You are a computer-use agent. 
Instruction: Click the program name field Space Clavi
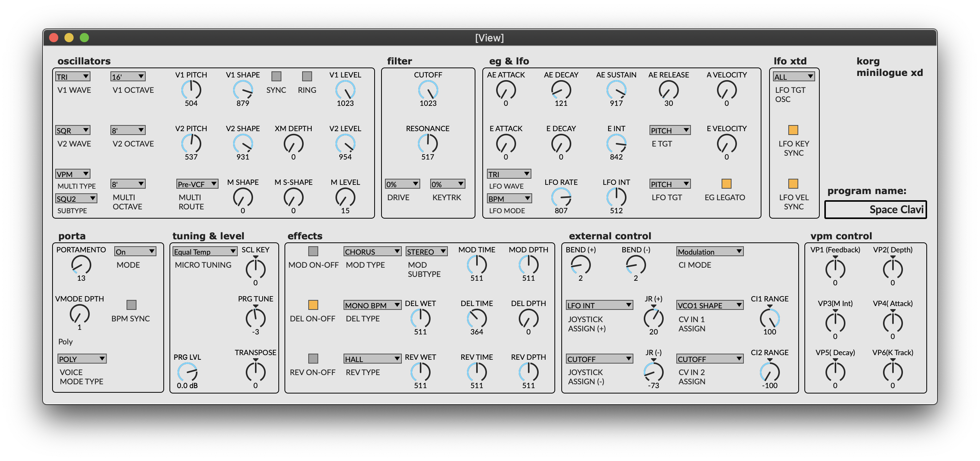[875, 210]
